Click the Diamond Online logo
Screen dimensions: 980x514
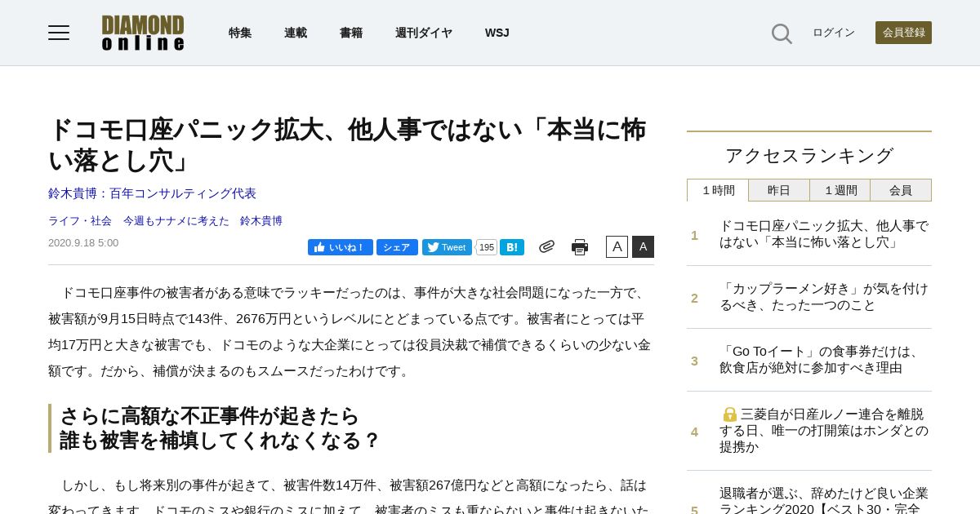coord(143,33)
